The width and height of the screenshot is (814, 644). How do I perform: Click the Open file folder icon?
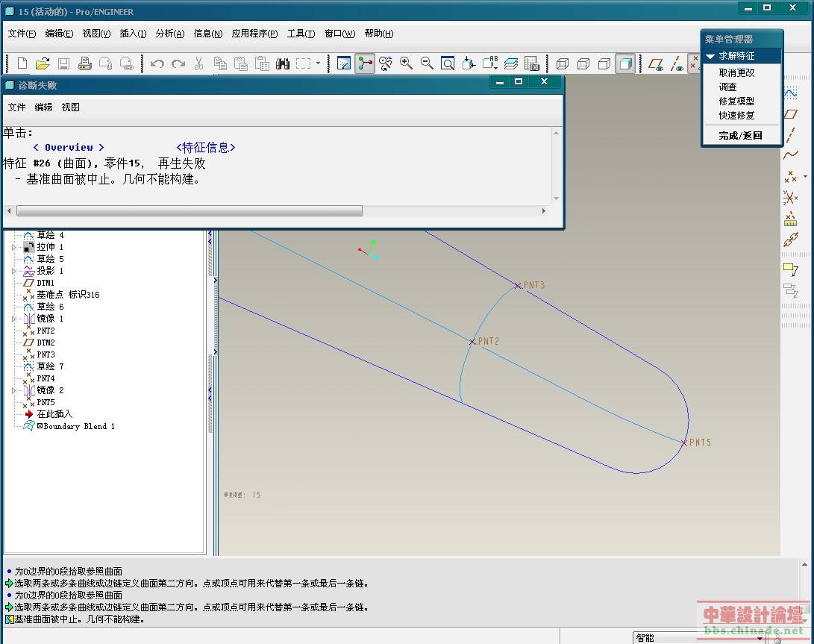pos(43,63)
